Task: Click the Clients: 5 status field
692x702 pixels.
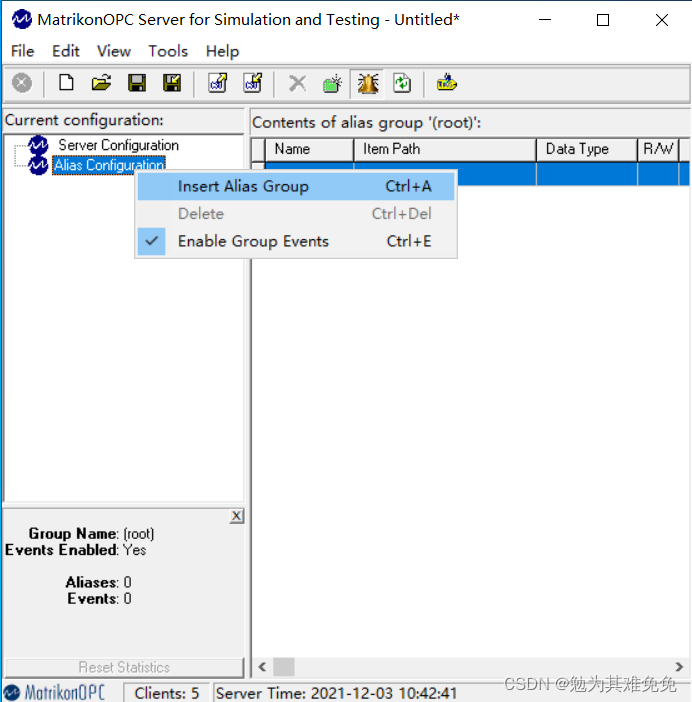Action: tap(167, 693)
